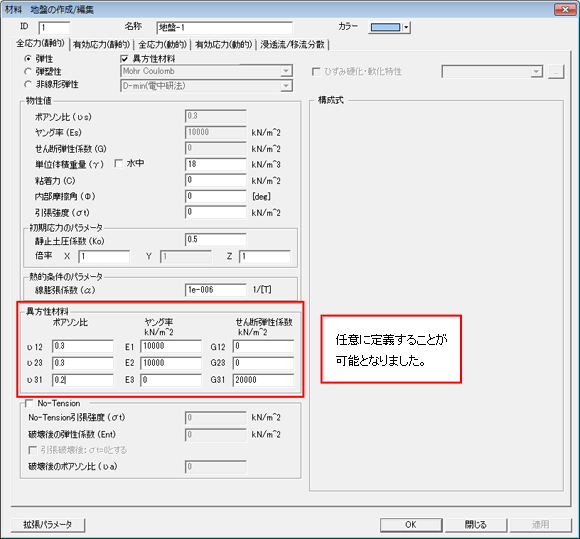
Task: Expand the D-min(電中研法) dropdown
Action: coord(286,86)
